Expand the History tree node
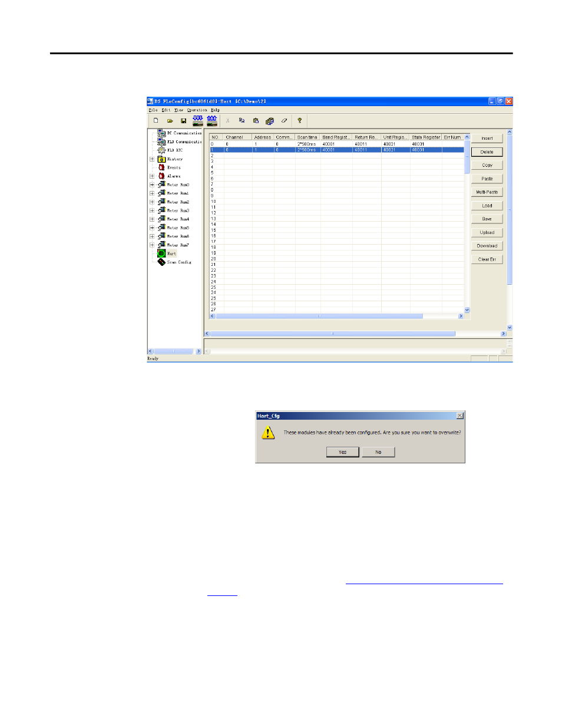 (x=152, y=159)
